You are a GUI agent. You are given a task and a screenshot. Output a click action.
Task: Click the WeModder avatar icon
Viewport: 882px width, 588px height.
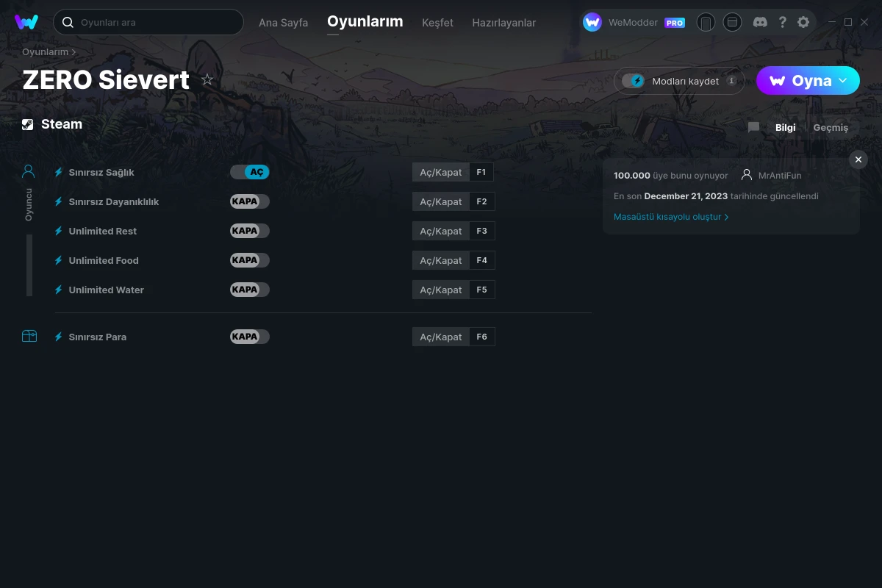(x=592, y=22)
